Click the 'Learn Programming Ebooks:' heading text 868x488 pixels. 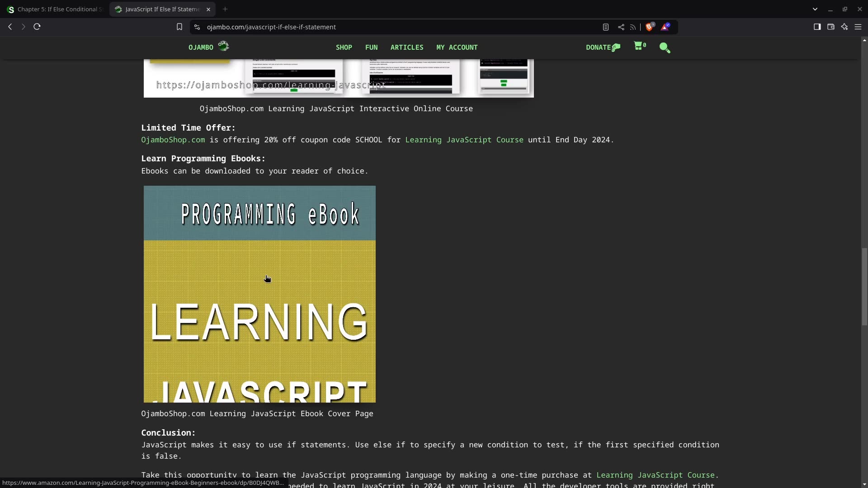click(x=203, y=159)
